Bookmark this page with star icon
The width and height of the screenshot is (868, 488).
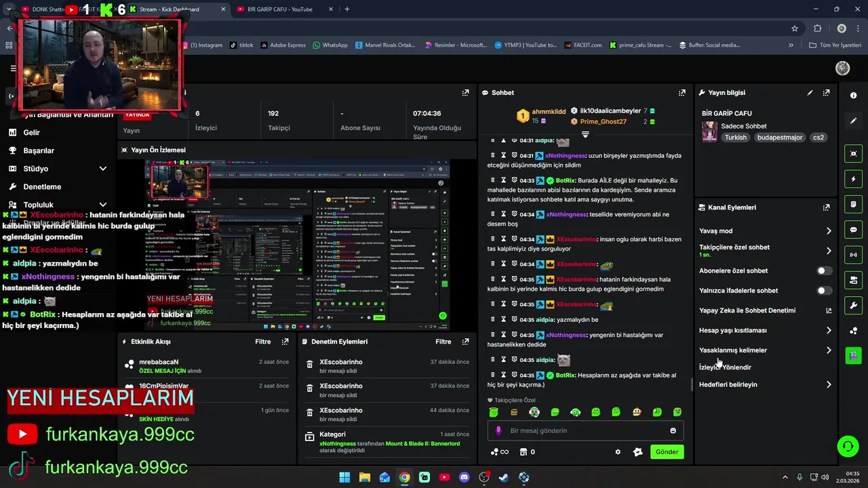795,28
